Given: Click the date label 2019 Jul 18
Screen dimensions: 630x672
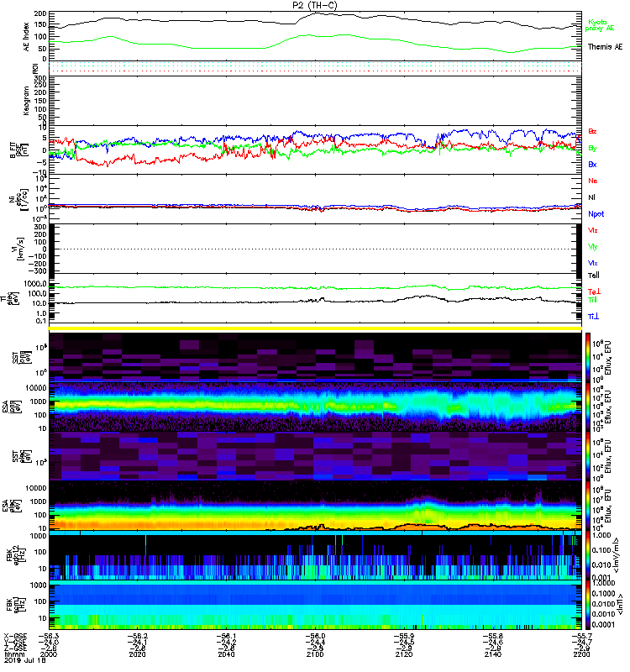Looking at the screenshot, I should (25, 660).
